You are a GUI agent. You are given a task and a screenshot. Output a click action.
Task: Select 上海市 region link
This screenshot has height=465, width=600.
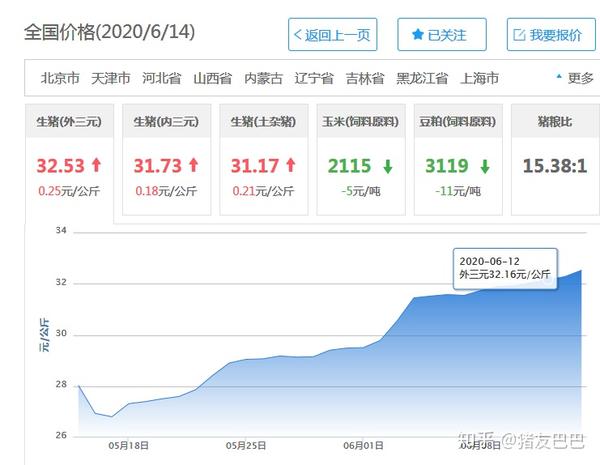pyautogui.click(x=479, y=78)
